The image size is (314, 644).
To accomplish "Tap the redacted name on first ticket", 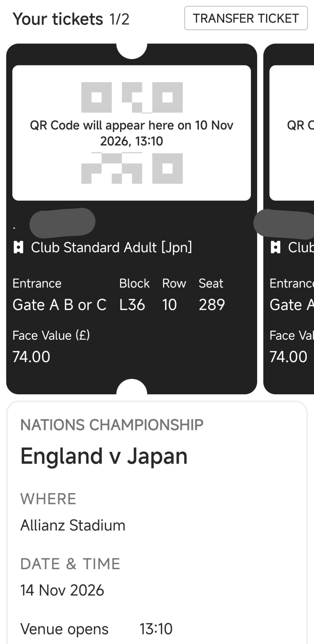I will coord(62,222).
